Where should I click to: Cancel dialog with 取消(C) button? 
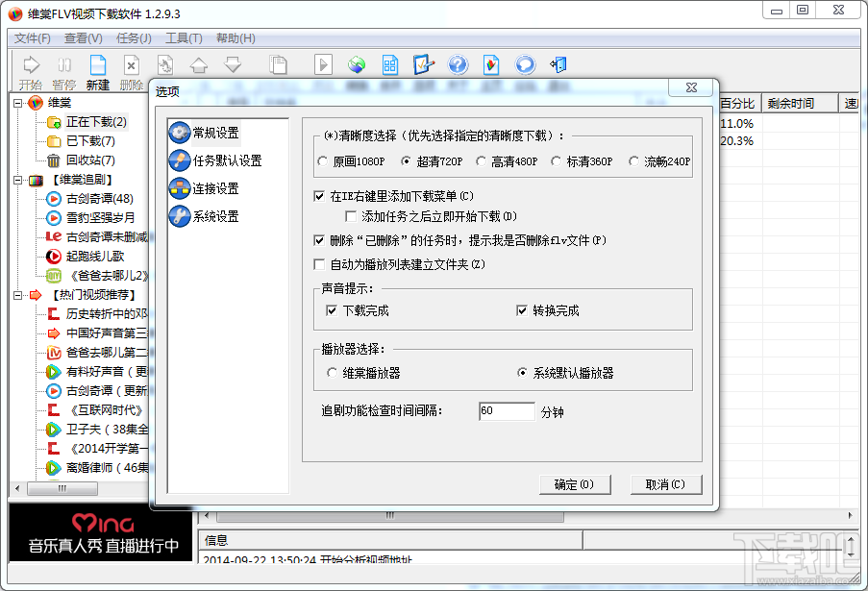(x=666, y=484)
